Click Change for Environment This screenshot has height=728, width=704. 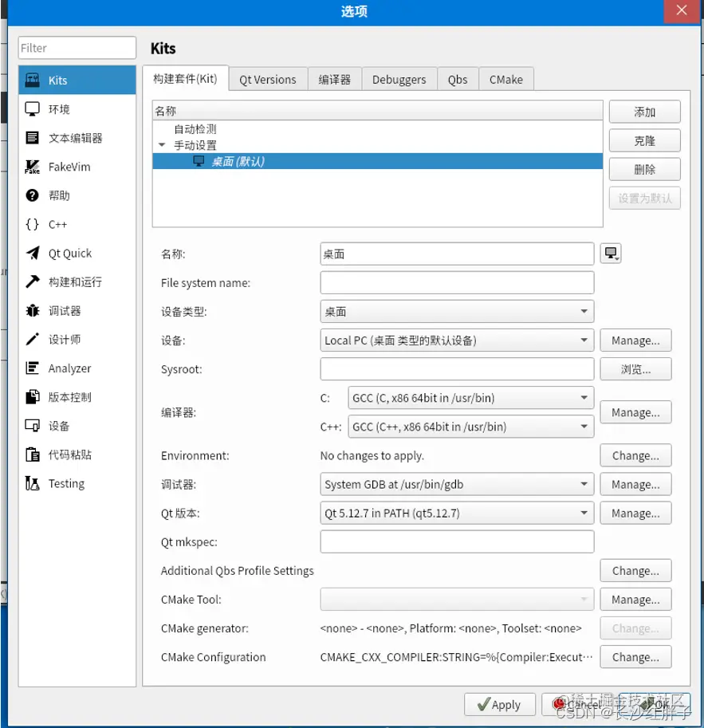[635, 455]
